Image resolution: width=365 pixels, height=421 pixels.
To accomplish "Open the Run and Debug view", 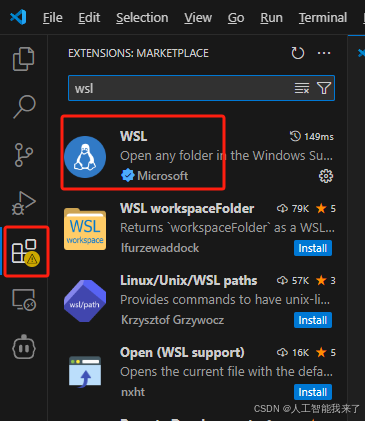I will point(24,203).
